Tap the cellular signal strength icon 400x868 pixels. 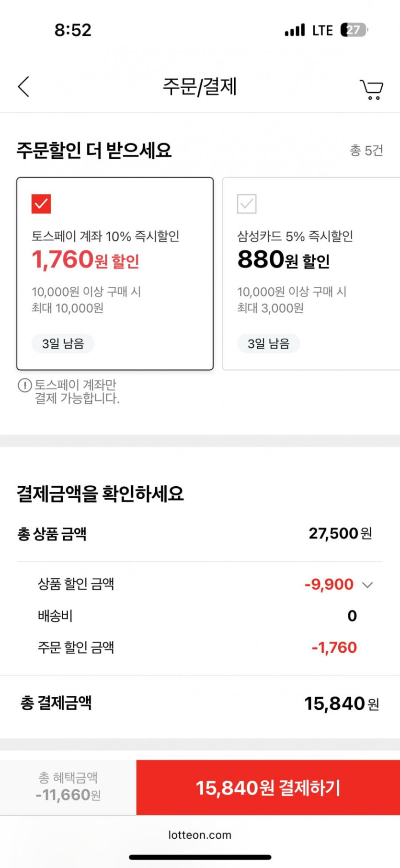[x=295, y=30]
